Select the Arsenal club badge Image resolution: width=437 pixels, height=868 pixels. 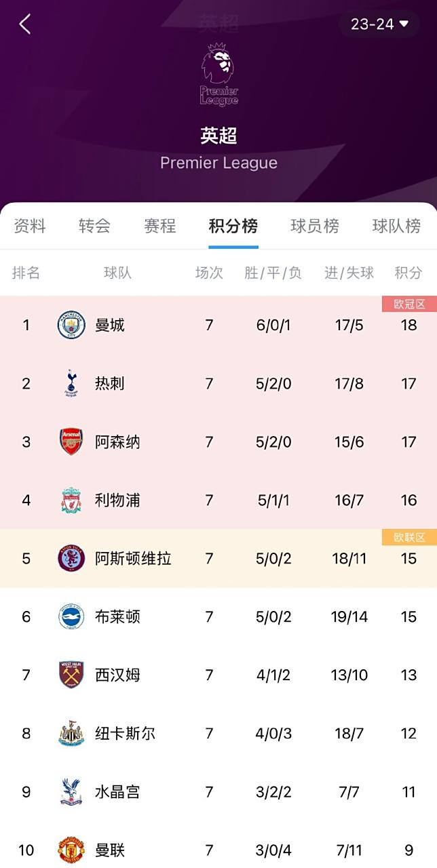coord(70,441)
